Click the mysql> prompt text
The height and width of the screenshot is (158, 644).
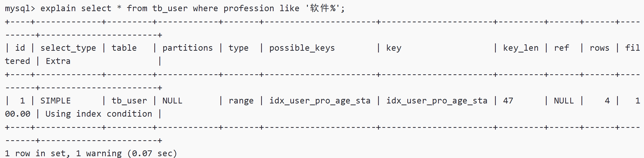coord(20,9)
